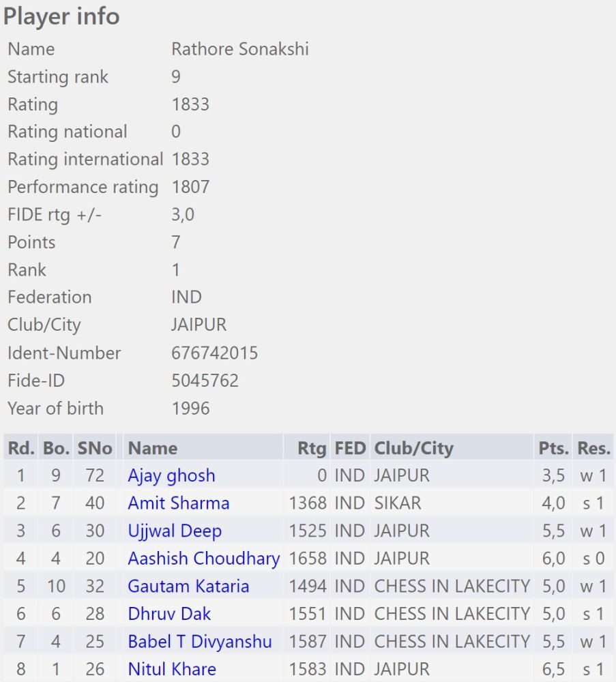Select Gautam Kataria opponent link
616x682 pixels.
188,587
